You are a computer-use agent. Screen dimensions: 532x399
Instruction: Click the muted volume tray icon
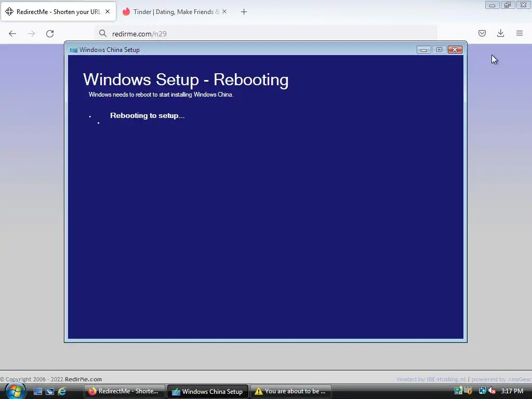491,391
